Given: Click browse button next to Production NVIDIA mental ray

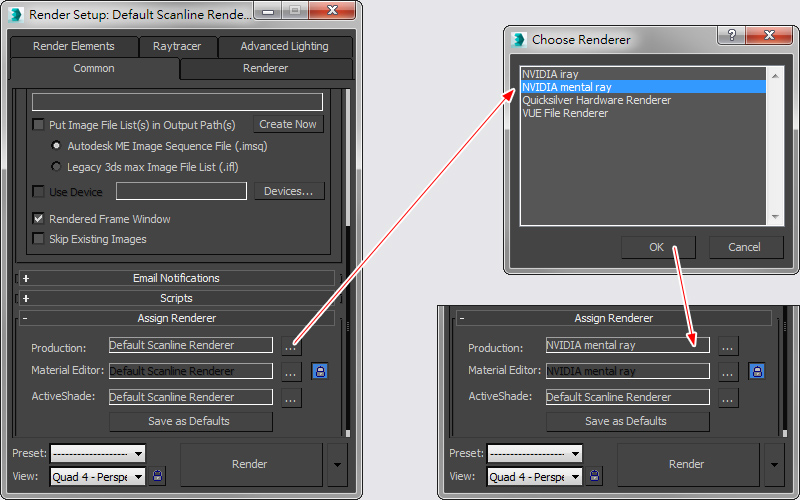Looking at the screenshot, I should [728, 346].
